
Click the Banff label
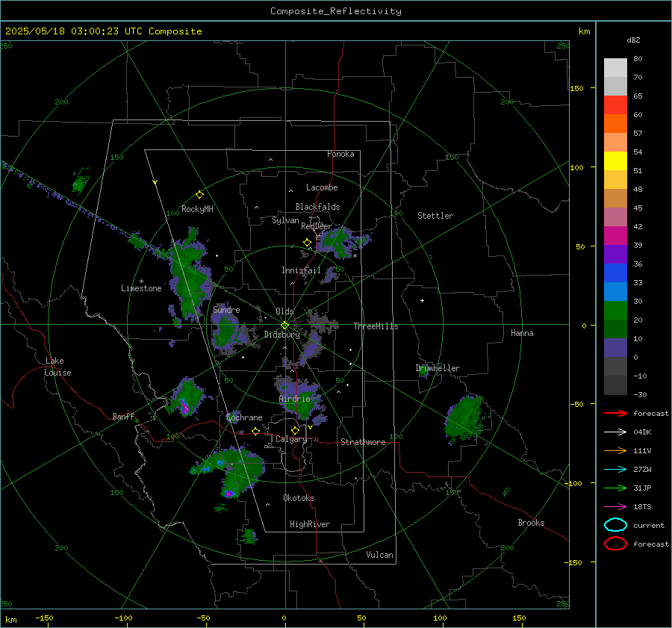[x=123, y=417]
